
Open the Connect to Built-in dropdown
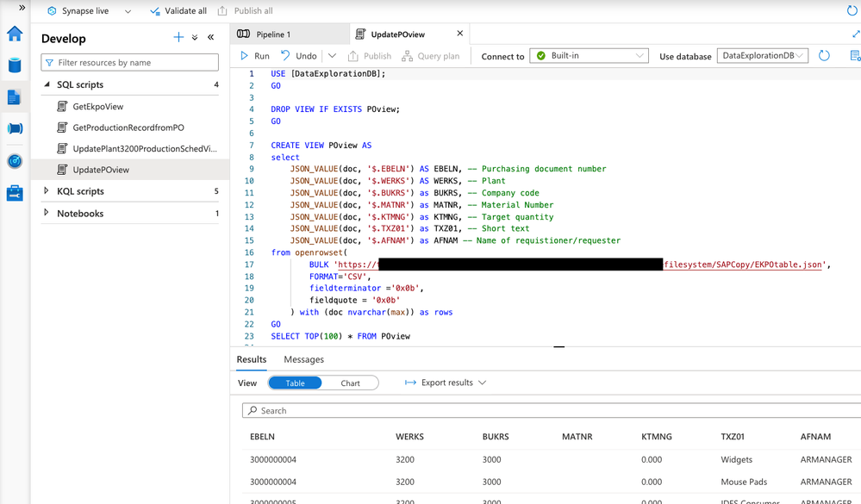pos(589,56)
